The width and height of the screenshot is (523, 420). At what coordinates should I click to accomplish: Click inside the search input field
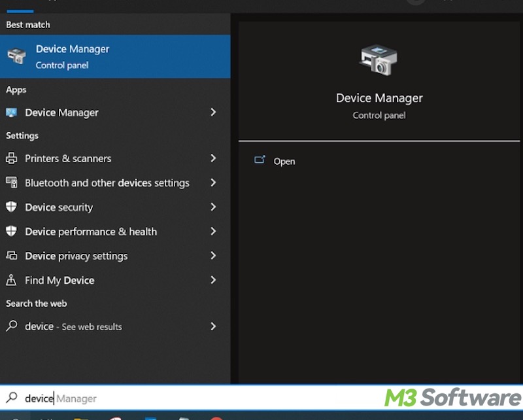pos(98,398)
